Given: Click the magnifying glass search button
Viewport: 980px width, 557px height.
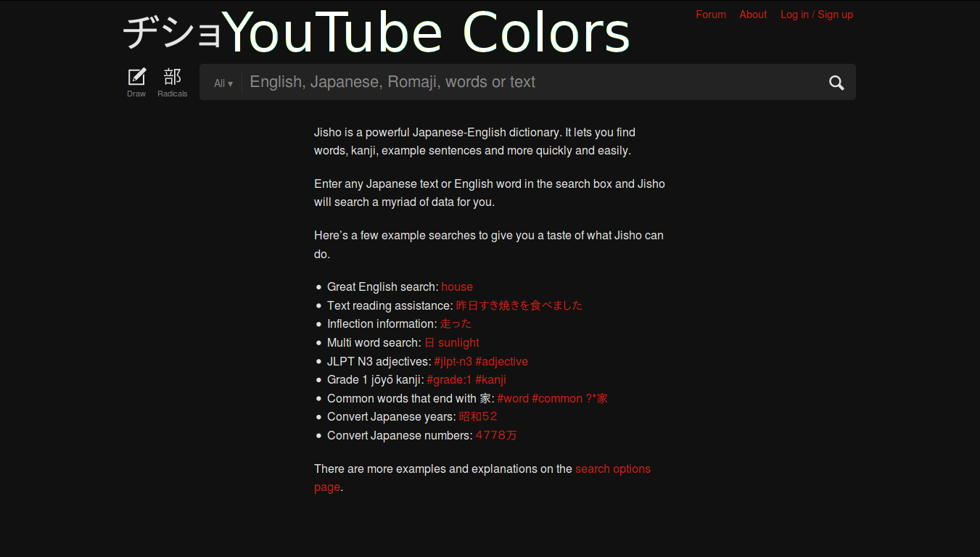Looking at the screenshot, I should (x=836, y=83).
